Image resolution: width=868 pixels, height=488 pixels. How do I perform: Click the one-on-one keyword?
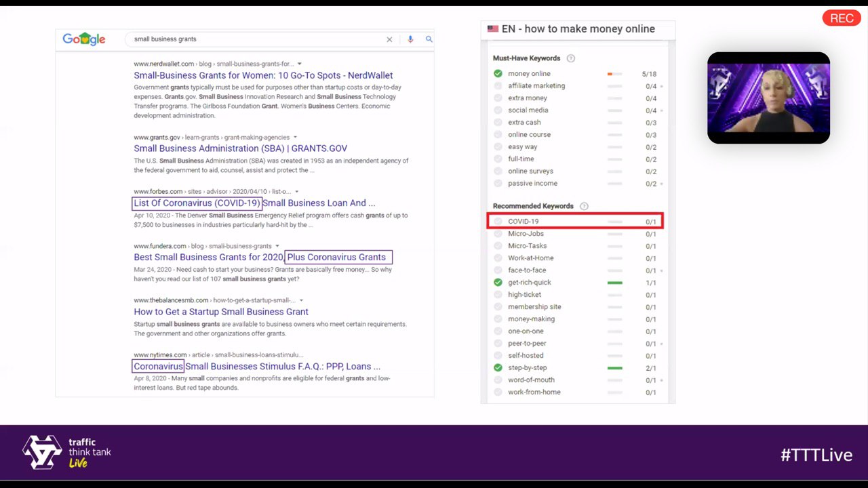(526, 331)
